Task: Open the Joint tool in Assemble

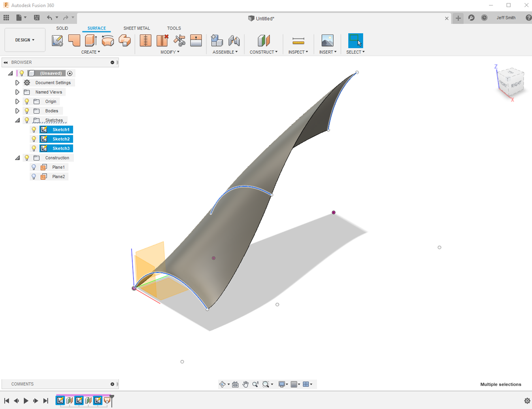Action: 234,41
